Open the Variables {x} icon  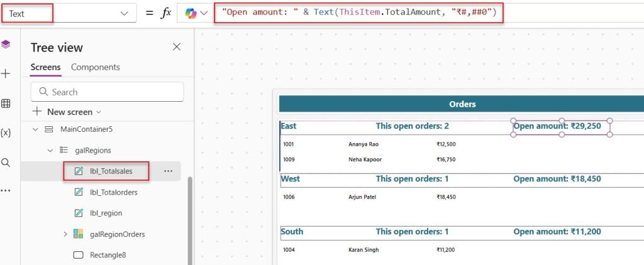[x=6, y=133]
